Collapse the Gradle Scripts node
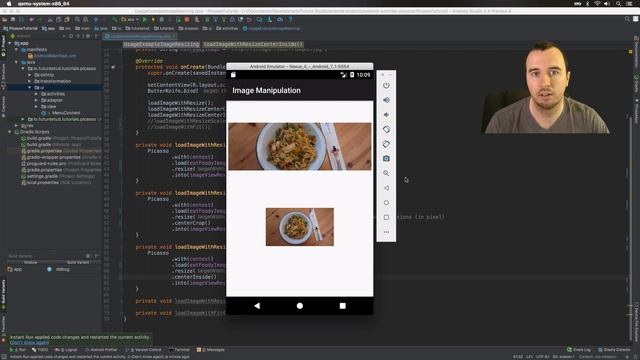This screenshot has width=640, height=360. tap(10, 132)
